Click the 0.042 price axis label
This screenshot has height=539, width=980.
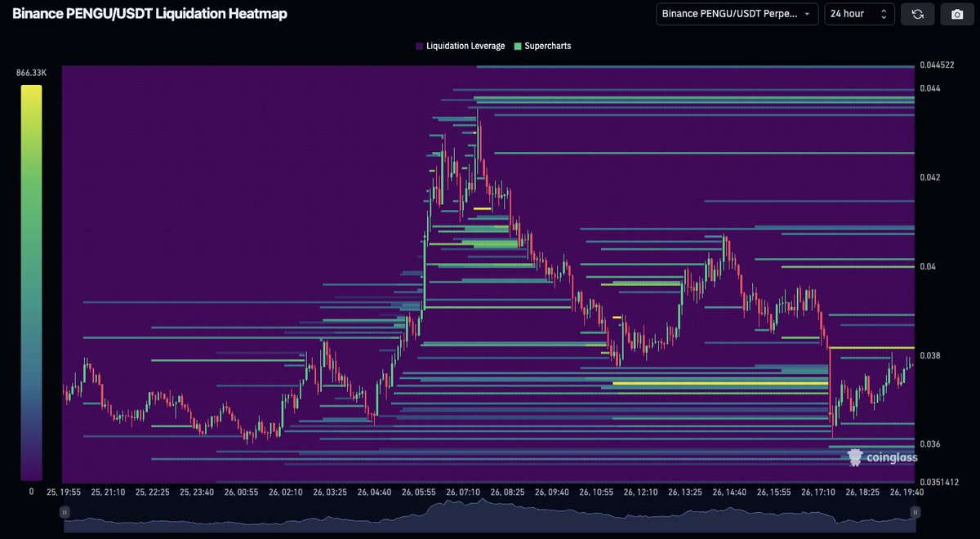pos(930,177)
